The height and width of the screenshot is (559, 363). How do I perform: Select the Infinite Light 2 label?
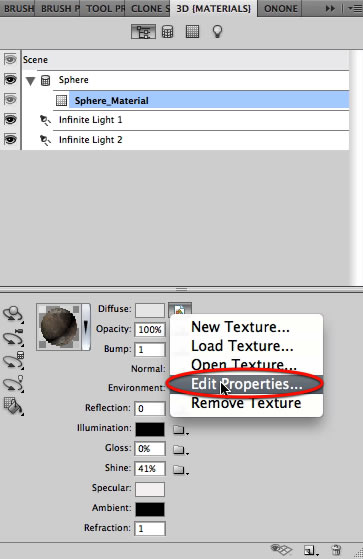pyautogui.click(x=91, y=140)
